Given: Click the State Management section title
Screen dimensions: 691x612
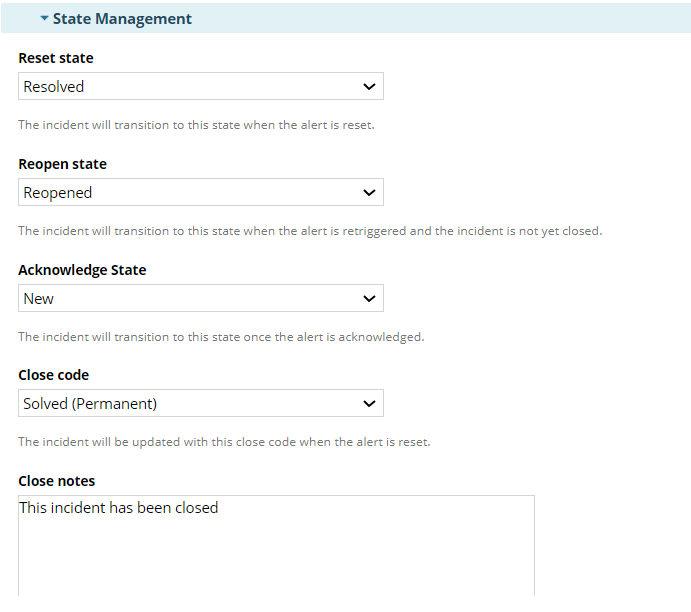Looking at the screenshot, I should [x=122, y=19].
